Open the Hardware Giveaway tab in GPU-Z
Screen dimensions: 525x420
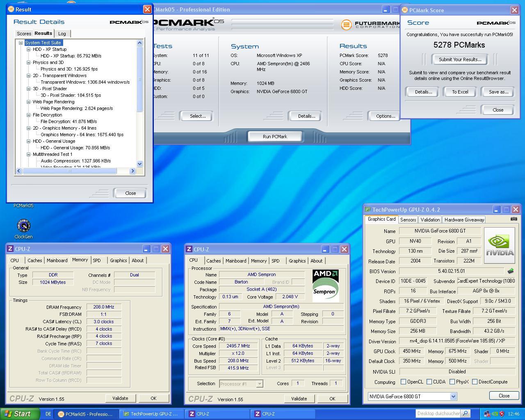point(464,220)
